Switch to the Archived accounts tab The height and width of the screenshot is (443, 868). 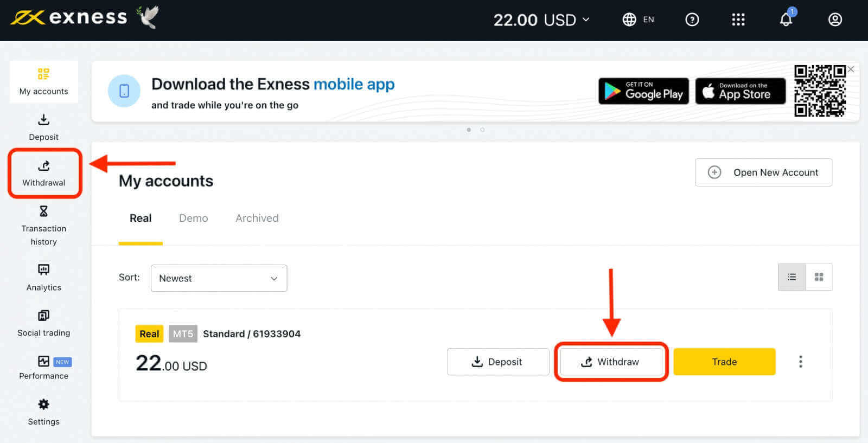pos(257,218)
